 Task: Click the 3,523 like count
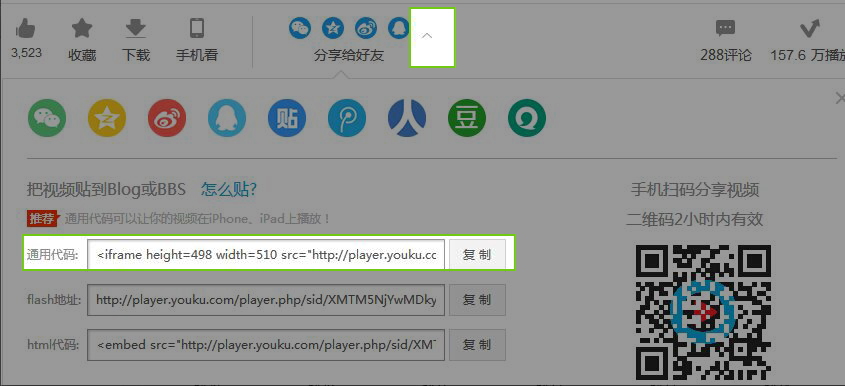click(x=26, y=53)
